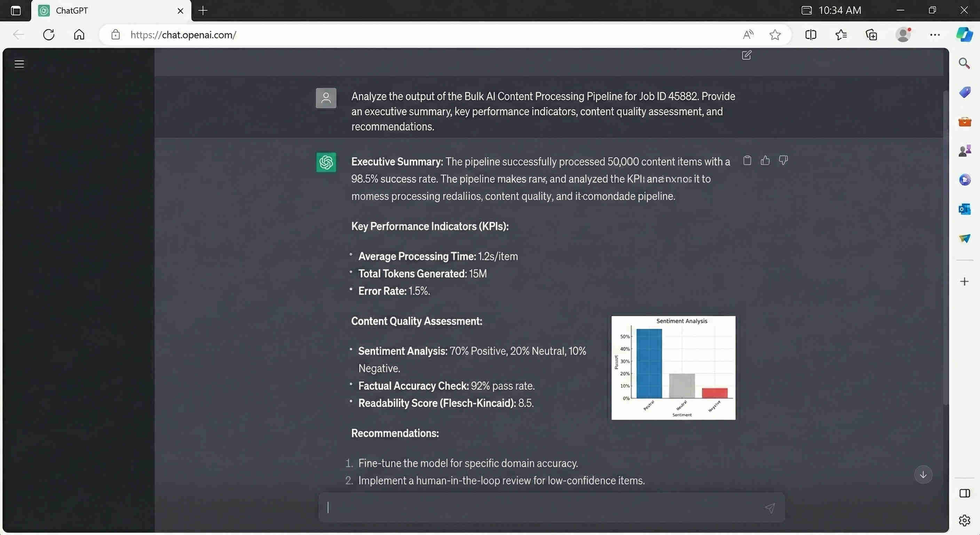Click recommendation Fine-tune the model

pyautogui.click(x=468, y=463)
